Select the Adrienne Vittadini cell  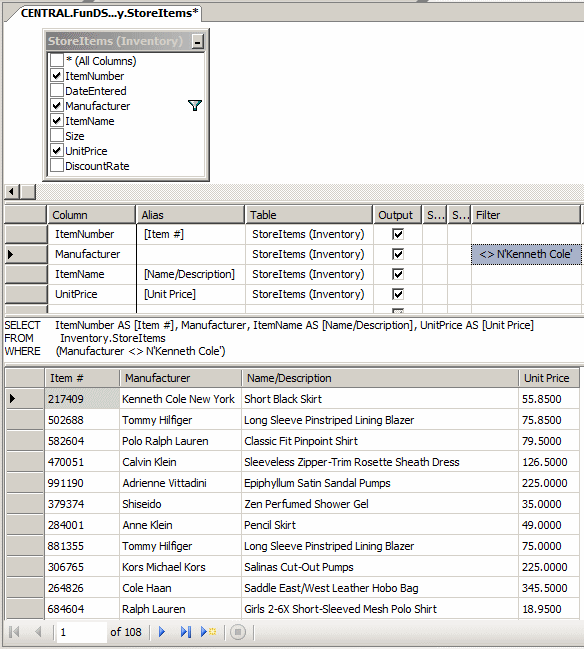(x=180, y=483)
